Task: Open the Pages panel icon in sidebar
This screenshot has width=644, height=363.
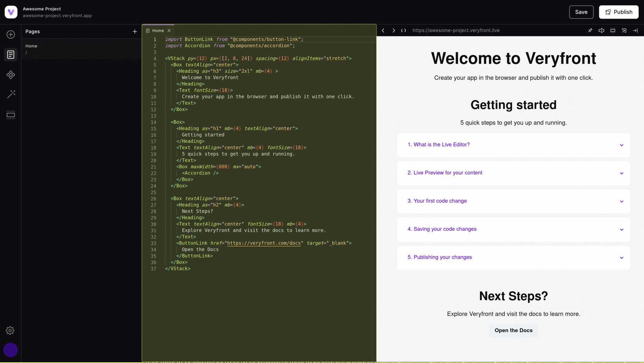Action: point(11,54)
